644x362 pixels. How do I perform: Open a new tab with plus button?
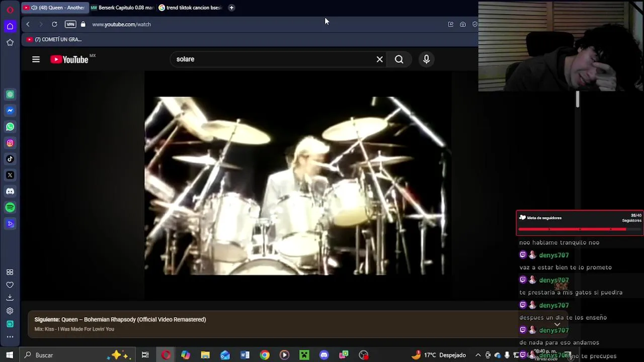pyautogui.click(x=231, y=8)
